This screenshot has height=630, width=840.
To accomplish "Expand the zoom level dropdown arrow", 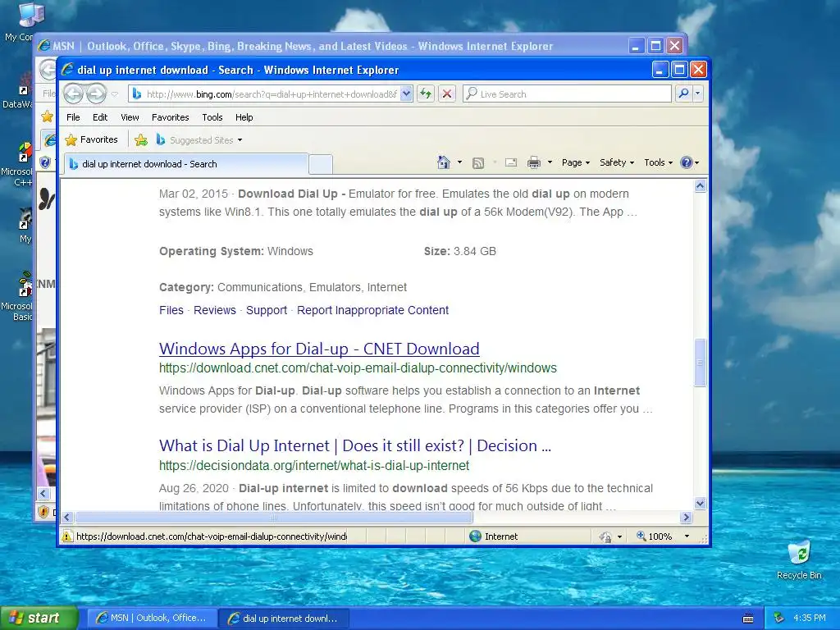I will coord(687,536).
